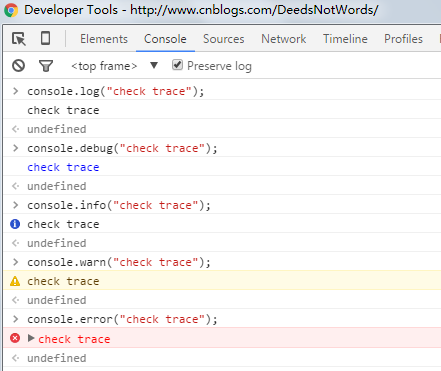The image size is (441, 371).
Task: Click the yellow warning triangle icon
Action: [15, 281]
